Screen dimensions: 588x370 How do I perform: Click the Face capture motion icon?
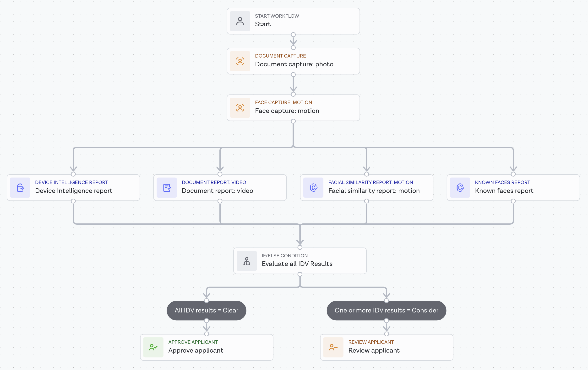coord(240,108)
